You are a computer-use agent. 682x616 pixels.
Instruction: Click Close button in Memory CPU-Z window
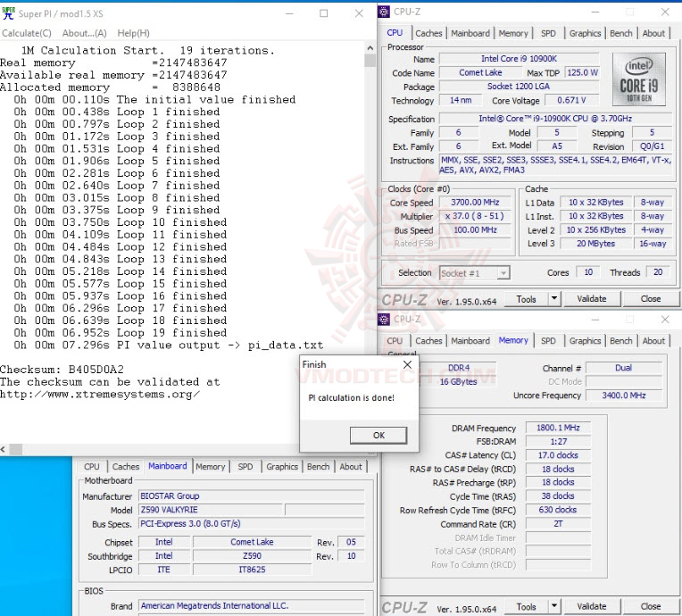tap(651, 606)
